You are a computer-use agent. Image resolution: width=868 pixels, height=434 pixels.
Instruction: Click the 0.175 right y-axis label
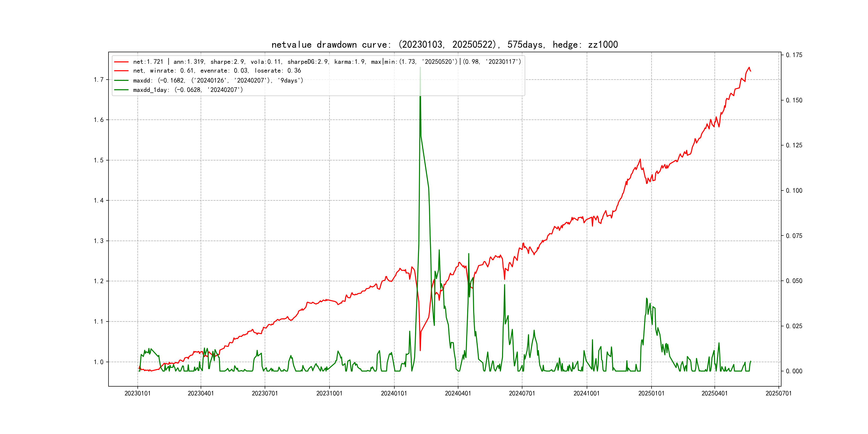(794, 55)
